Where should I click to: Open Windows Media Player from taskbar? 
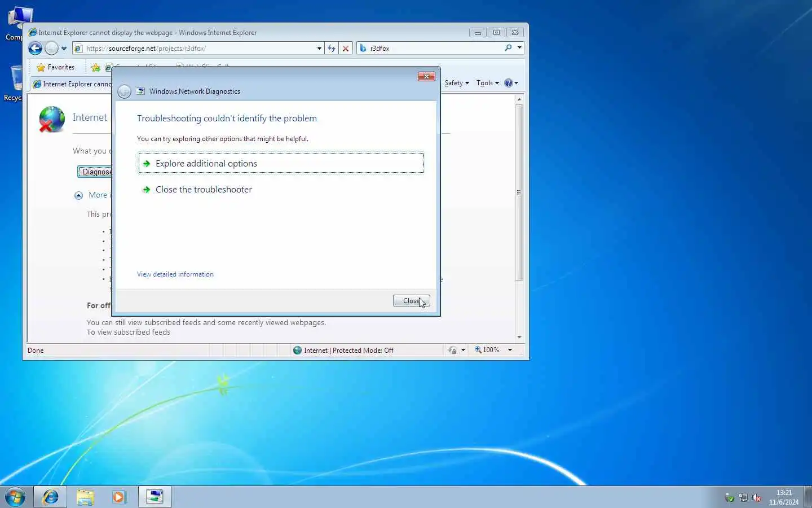pyautogui.click(x=119, y=497)
